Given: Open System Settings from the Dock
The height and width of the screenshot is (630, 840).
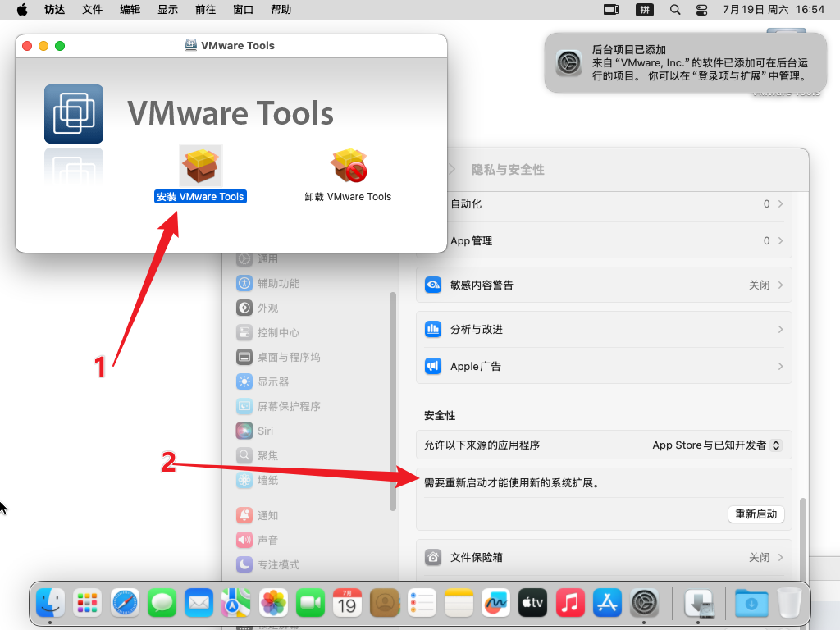Looking at the screenshot, I should tap(645, 603).
